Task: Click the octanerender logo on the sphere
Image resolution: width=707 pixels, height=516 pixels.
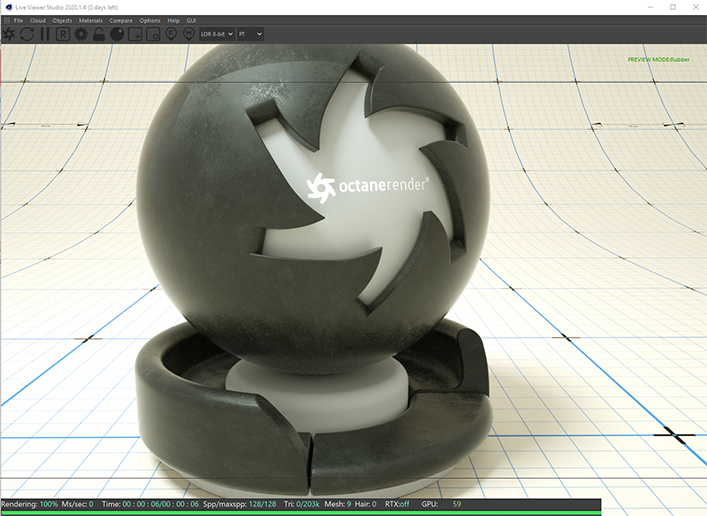Action: tap(367, 187)
